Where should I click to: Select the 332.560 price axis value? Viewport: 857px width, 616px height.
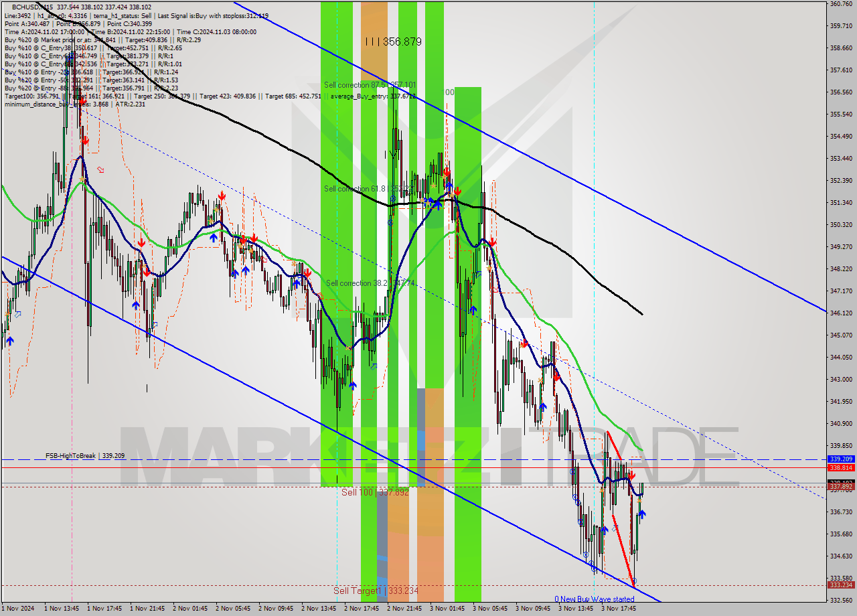[x=841, y=600]
